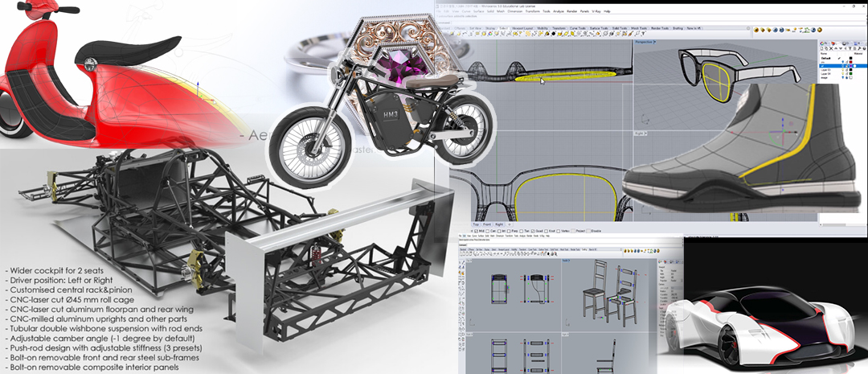
Task: Select the Front viewport tab
Action: click(486, 224)
